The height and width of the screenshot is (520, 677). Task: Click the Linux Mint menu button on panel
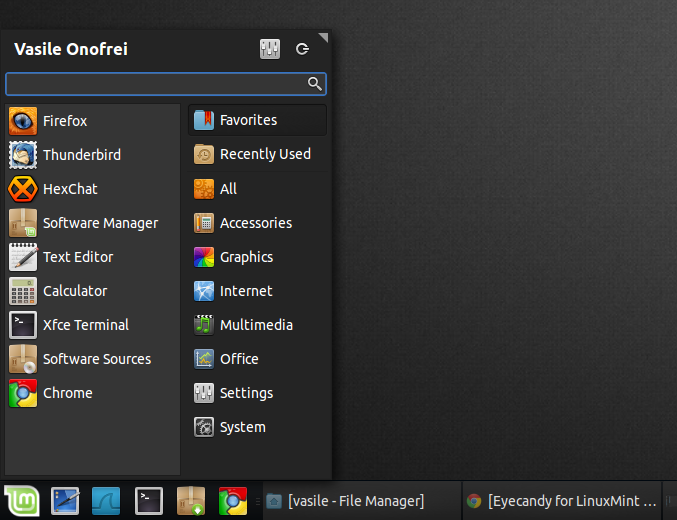click(22, 501)
